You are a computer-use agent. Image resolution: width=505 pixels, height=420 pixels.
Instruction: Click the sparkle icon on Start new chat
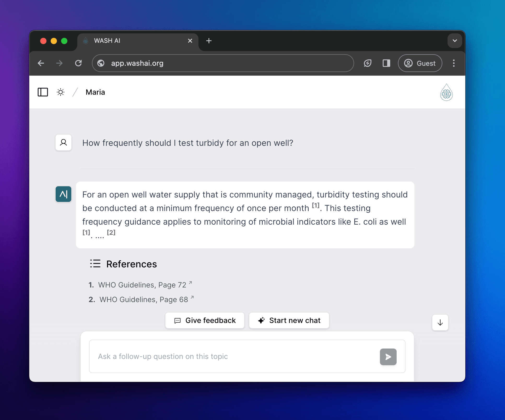[x=261, y=321]
